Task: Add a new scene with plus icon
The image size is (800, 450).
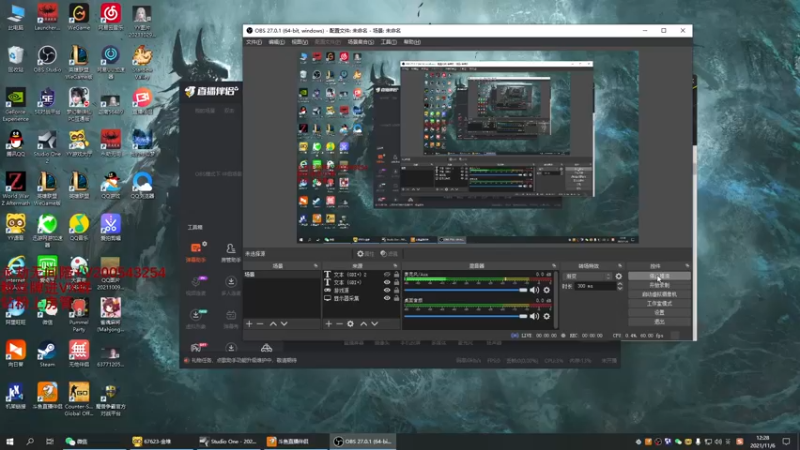Action: (x=249, y=324)
